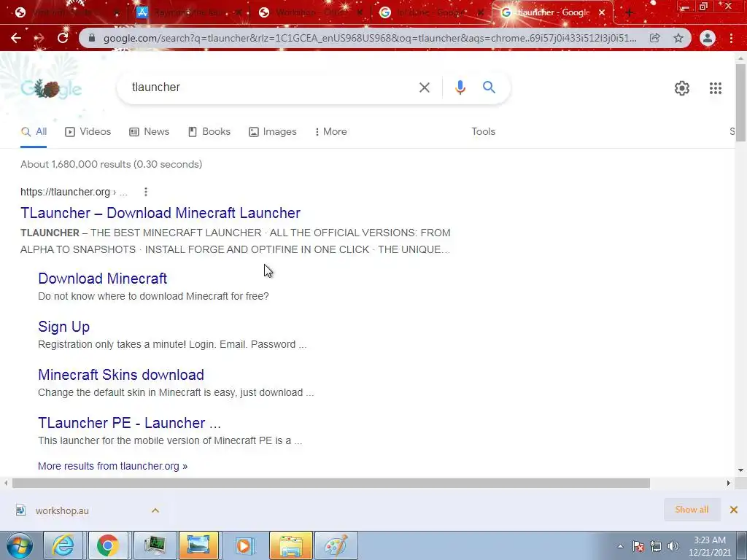Click the About 1,680,000 results text
The width and height of the screenshot is (747, 560).
(111, 164)
